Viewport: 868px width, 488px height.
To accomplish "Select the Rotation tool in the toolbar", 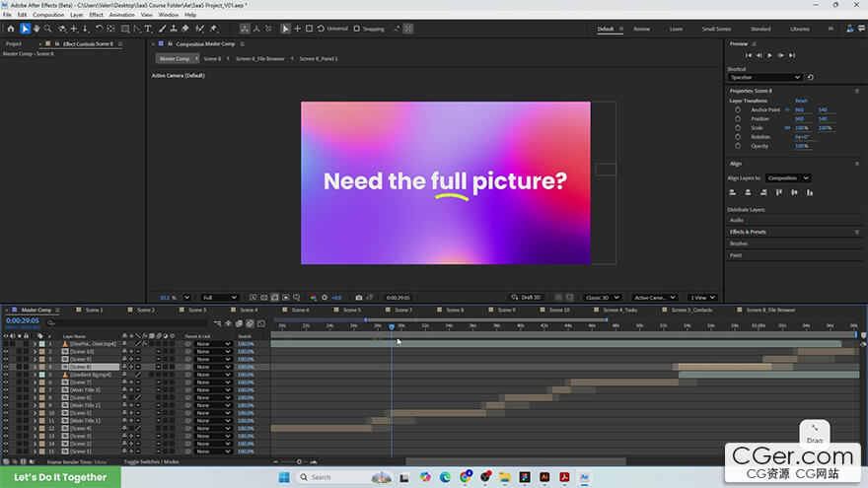I will 99,29.
